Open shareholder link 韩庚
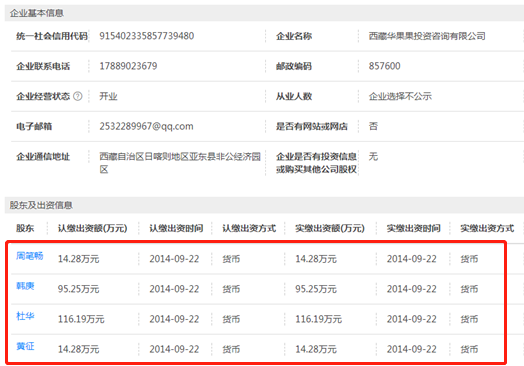524x366 pixels. tap(25, 286)
